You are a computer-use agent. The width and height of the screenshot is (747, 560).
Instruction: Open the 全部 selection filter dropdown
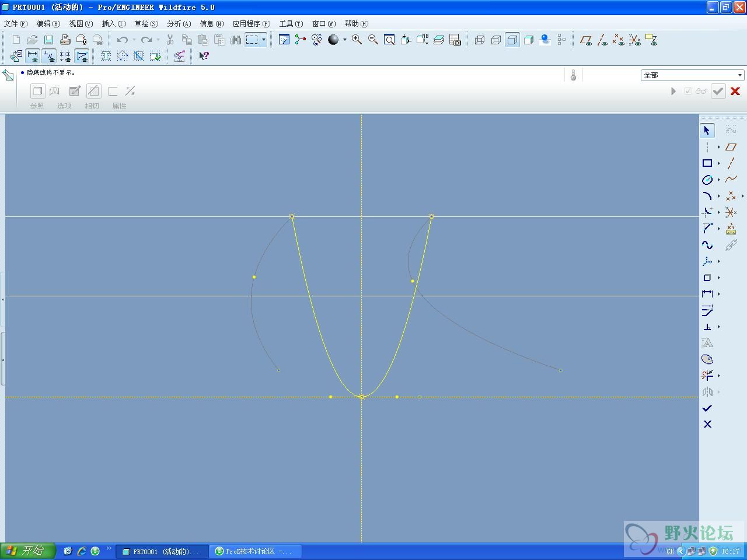(692, 75)
